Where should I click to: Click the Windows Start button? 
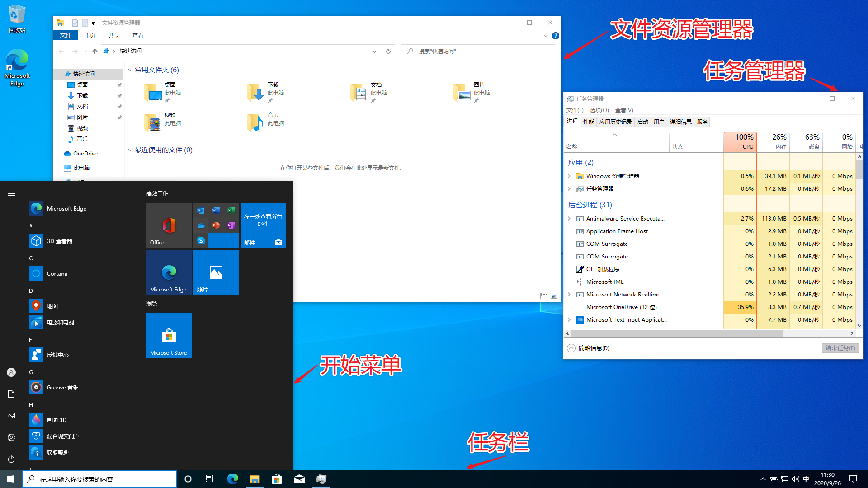11,479
